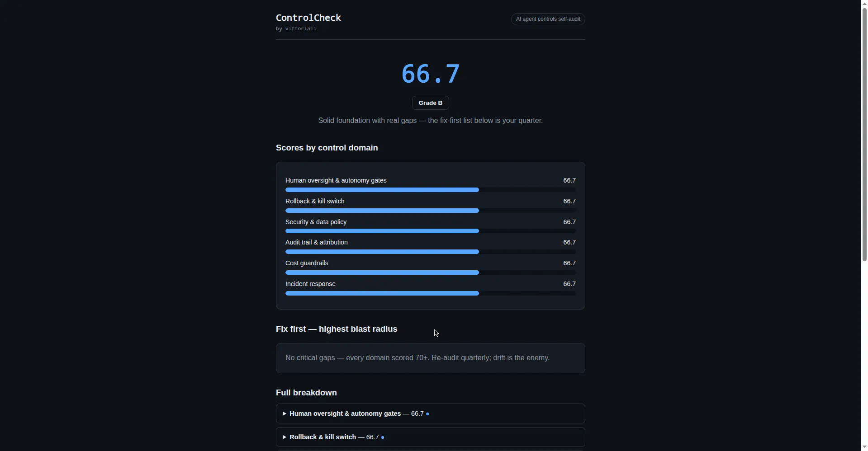Click the Cost guardrails progress bar
The image size is (868, 451).
(430, 272)
